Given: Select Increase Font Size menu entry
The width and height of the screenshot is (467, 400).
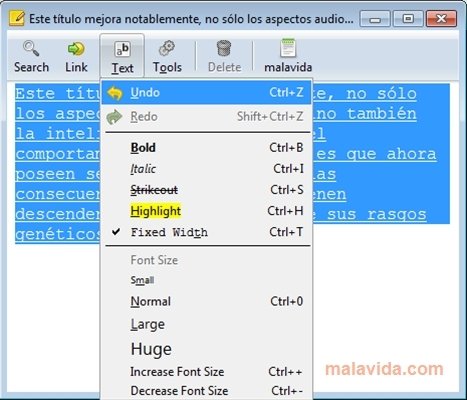Looking at the screenshot, I should pos(207,372).
